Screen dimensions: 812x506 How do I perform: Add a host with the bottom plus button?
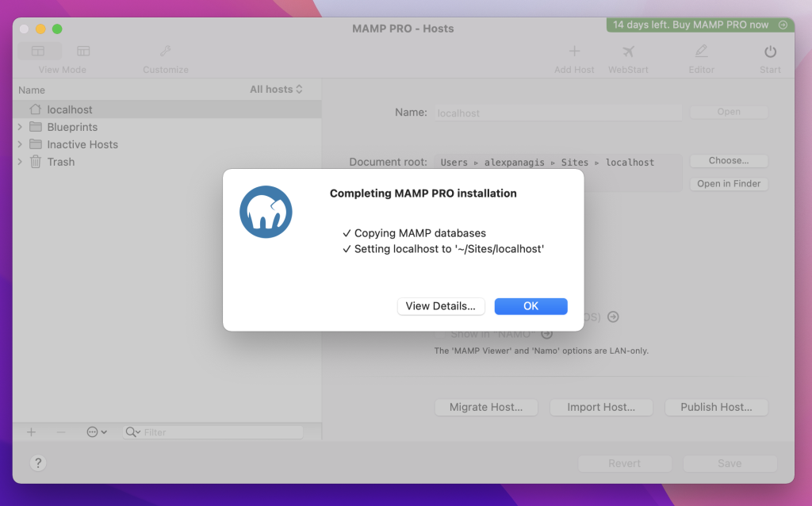pos(31,432)
